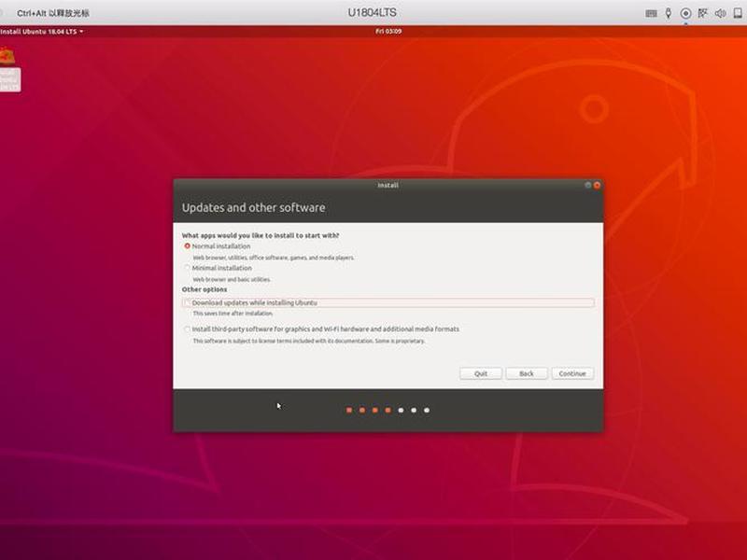Viewport: 747px width, 560px height.
Task: Minimize the Install dialog window
Action: pos(588,185)
